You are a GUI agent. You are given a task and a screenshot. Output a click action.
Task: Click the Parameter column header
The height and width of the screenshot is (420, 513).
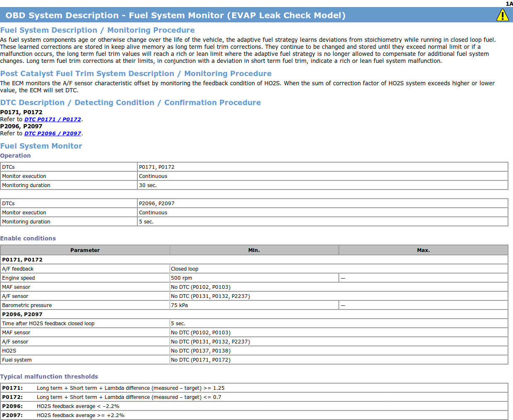85,250
